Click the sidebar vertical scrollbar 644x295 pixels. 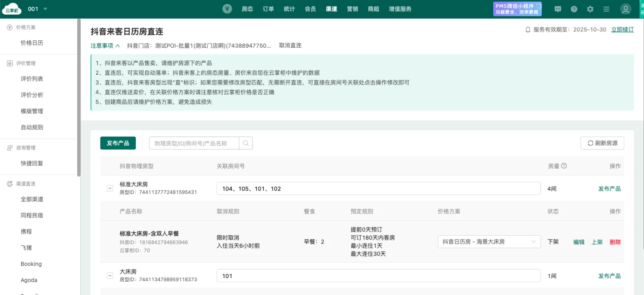[x=79, y=98]
